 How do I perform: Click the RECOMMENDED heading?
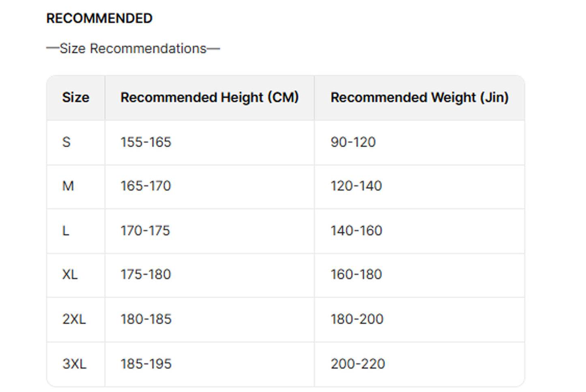[x=99, y=18]
